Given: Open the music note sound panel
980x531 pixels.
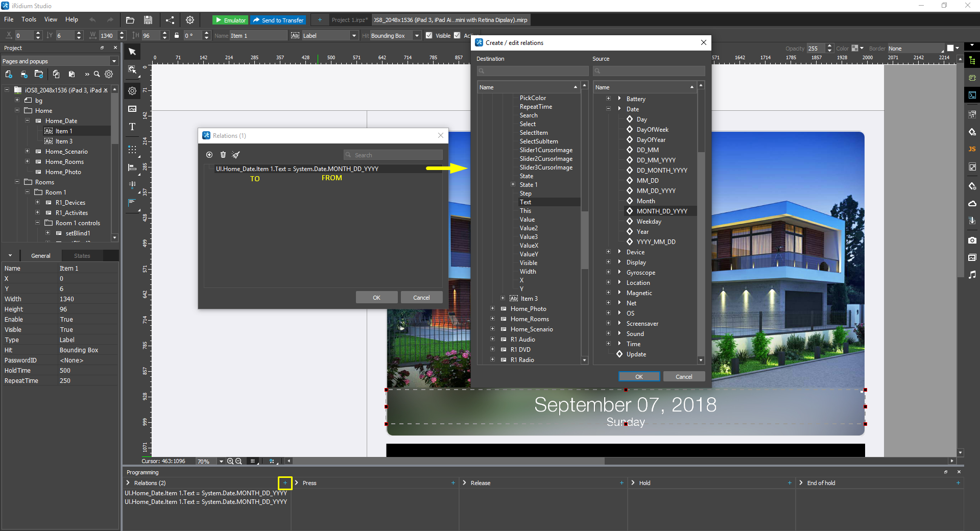Looking at the screenshot, I should tap(972, 275).
